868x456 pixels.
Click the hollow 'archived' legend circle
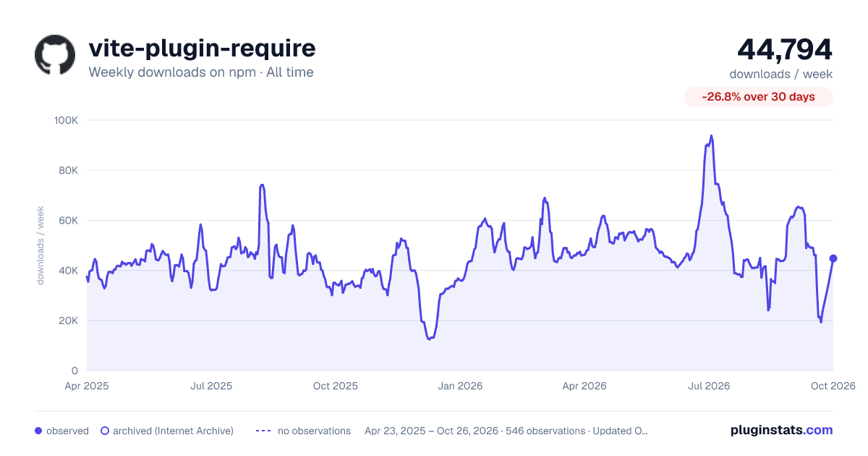click(x=105, y=431)
